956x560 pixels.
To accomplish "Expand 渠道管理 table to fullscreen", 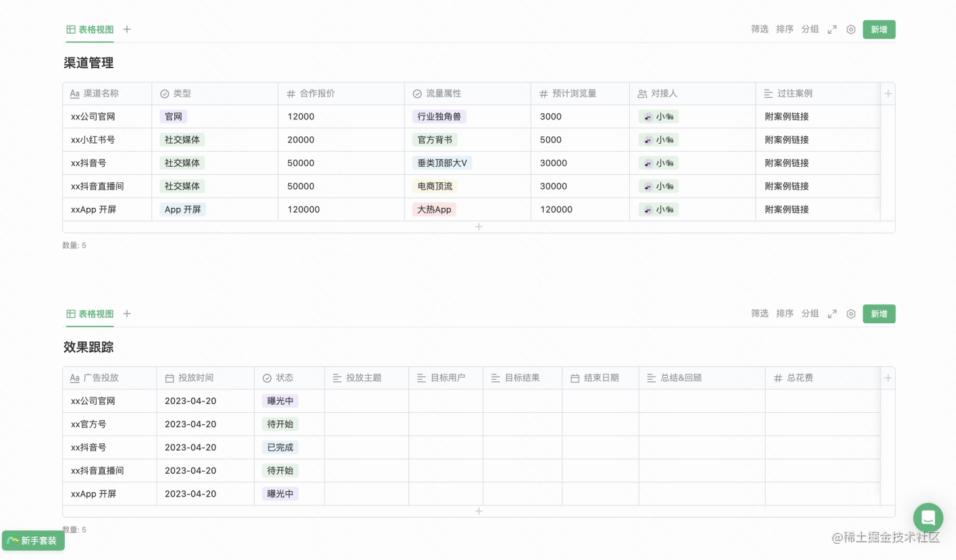I will pos(832,30).
